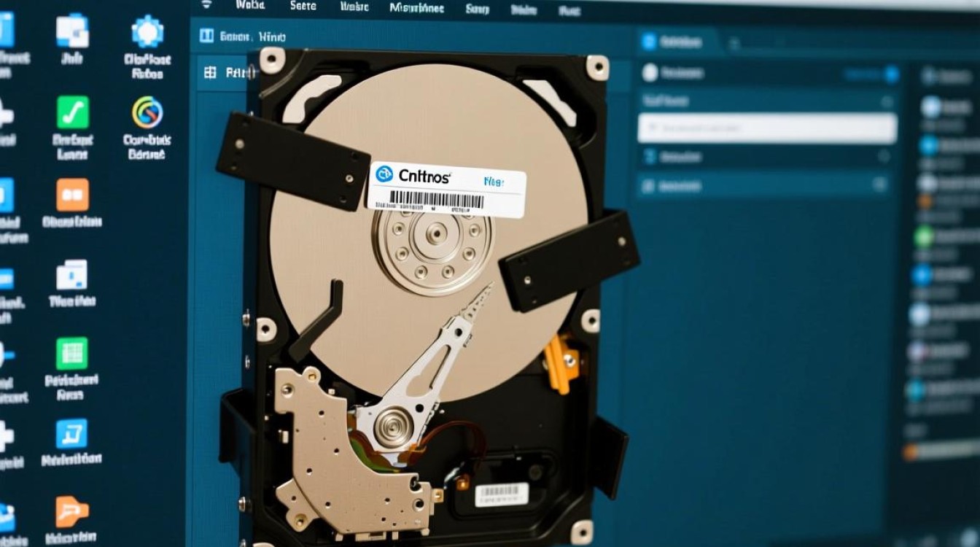
Task: Click the window icon in the title bar
Action: pos(206,36)
